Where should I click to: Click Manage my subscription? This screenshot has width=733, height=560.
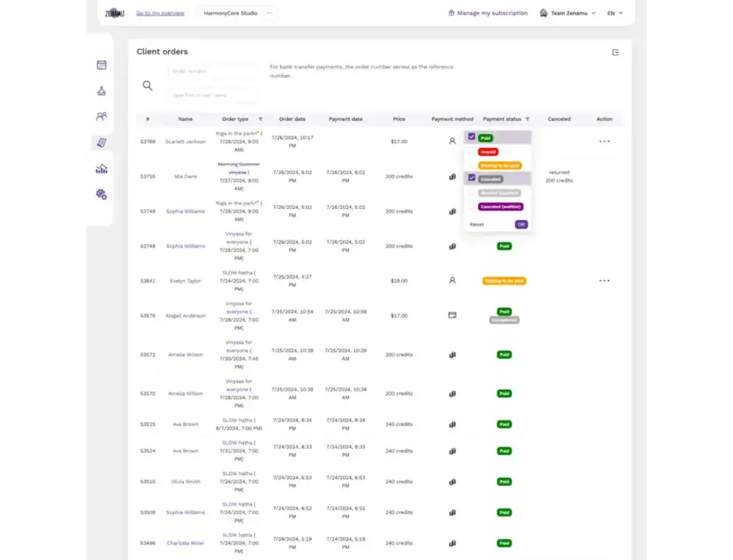487,13
